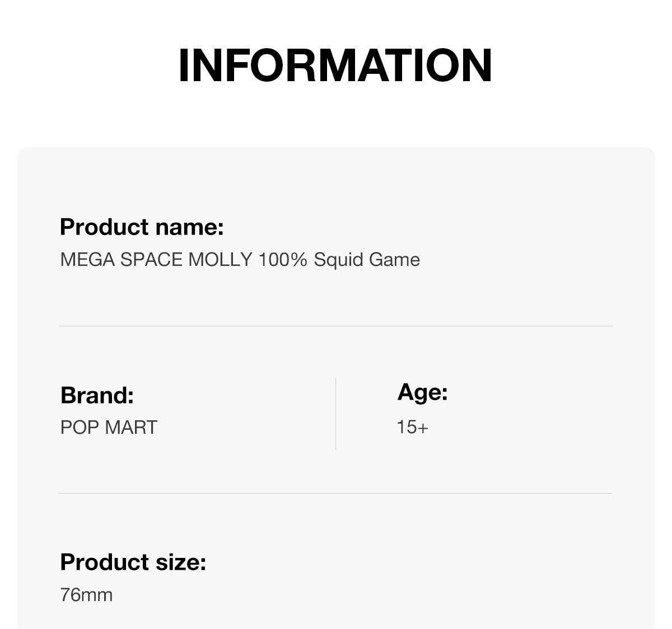Click the "Age:" label
Image resolution: width=672 pixels, height=629 pixels.
point(422,392)
